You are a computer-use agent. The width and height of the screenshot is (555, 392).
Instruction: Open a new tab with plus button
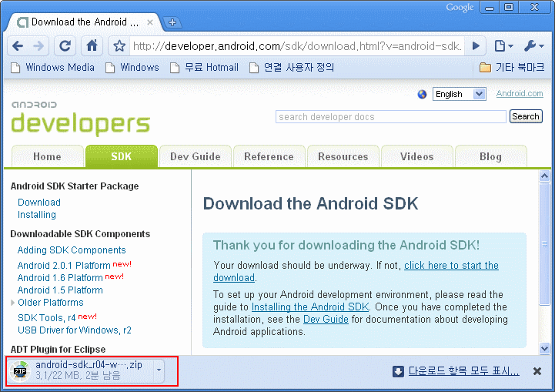point(172,22)
